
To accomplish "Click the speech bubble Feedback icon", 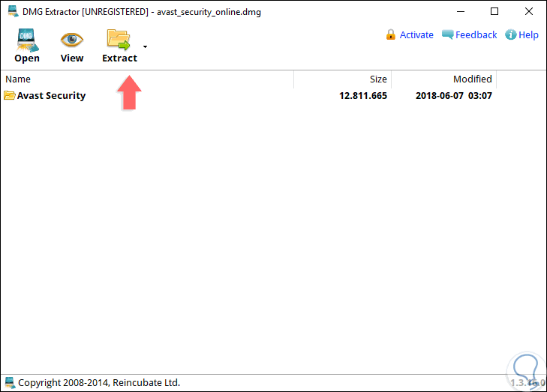I will coord(447,34).
